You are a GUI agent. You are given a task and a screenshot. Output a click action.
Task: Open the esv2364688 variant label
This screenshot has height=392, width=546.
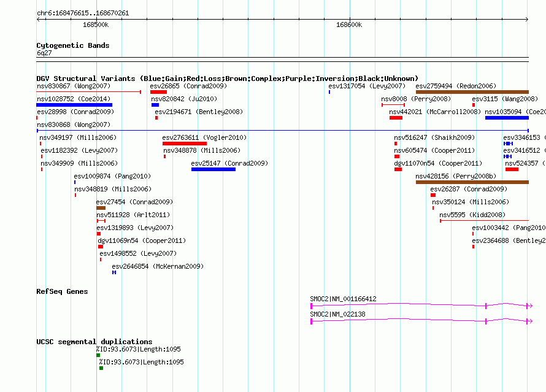click(x=509, y=240)
